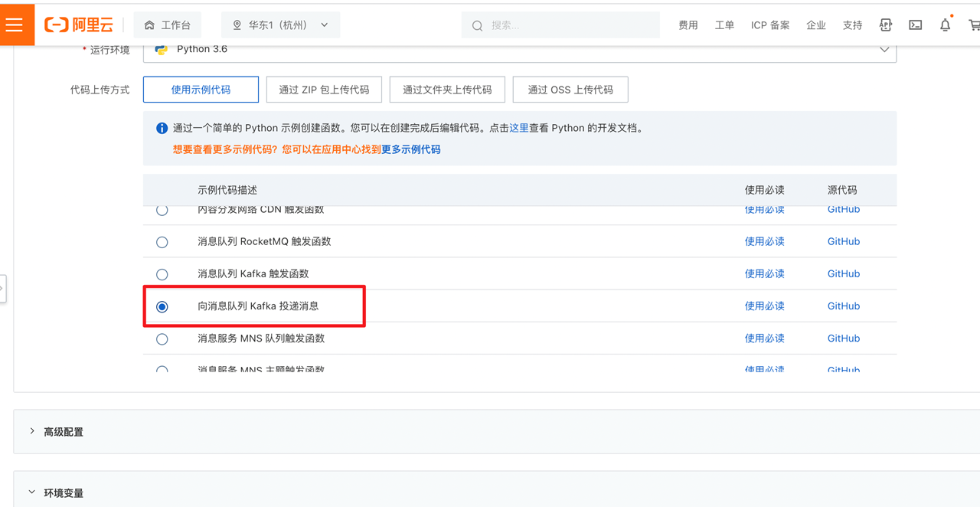Screen dimensions: 980x507
Task: Click the top search input field
Action: (x=570, y=25)
